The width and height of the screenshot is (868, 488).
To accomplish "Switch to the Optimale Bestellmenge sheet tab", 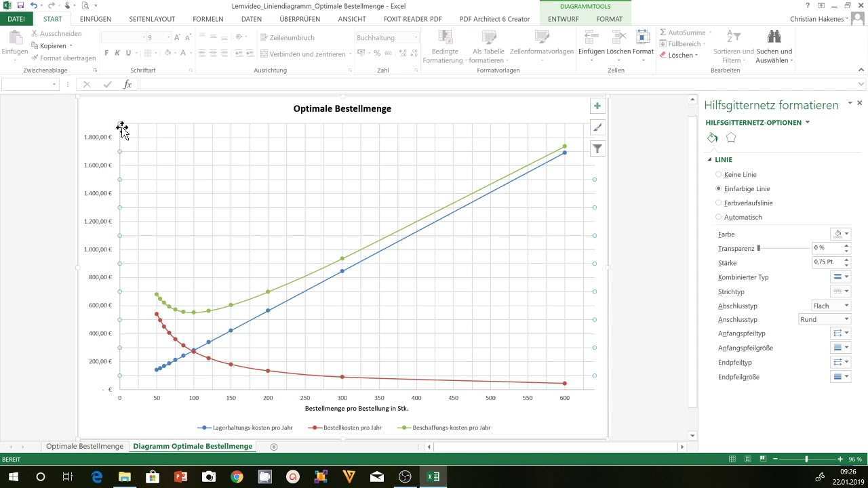I will [85, 447].
